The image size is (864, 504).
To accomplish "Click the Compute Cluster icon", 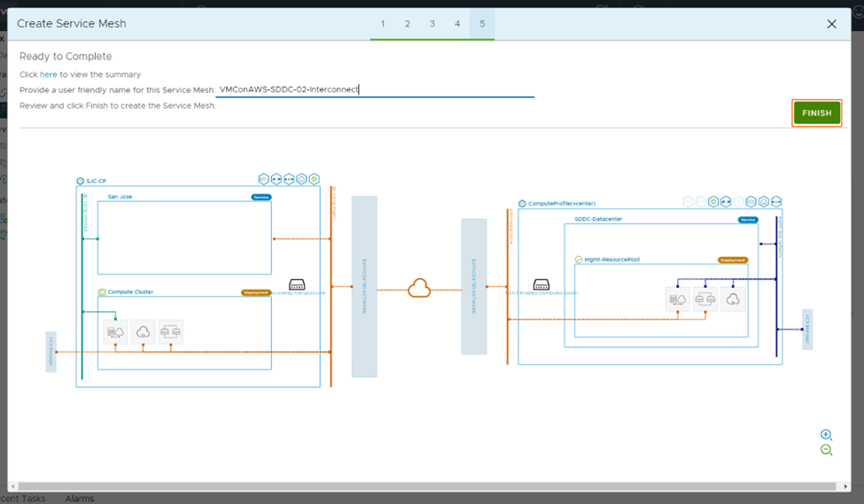I will pos(102,292).
